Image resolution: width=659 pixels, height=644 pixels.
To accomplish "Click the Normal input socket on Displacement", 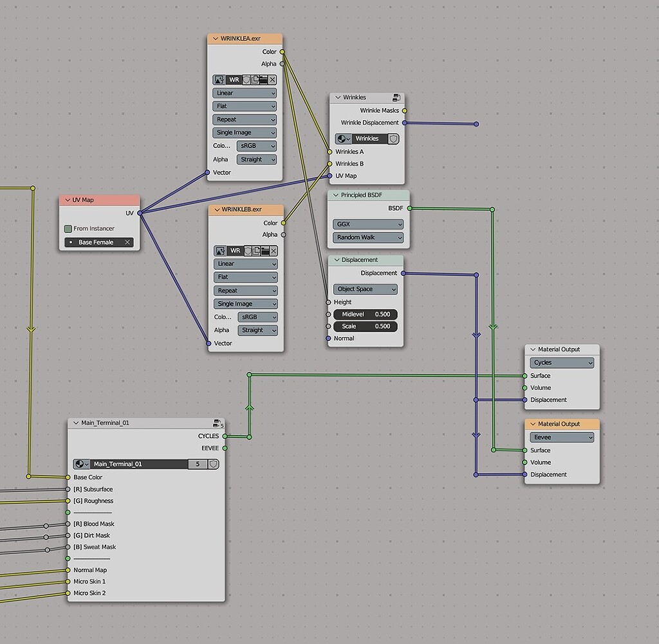I will pos(328,338).
